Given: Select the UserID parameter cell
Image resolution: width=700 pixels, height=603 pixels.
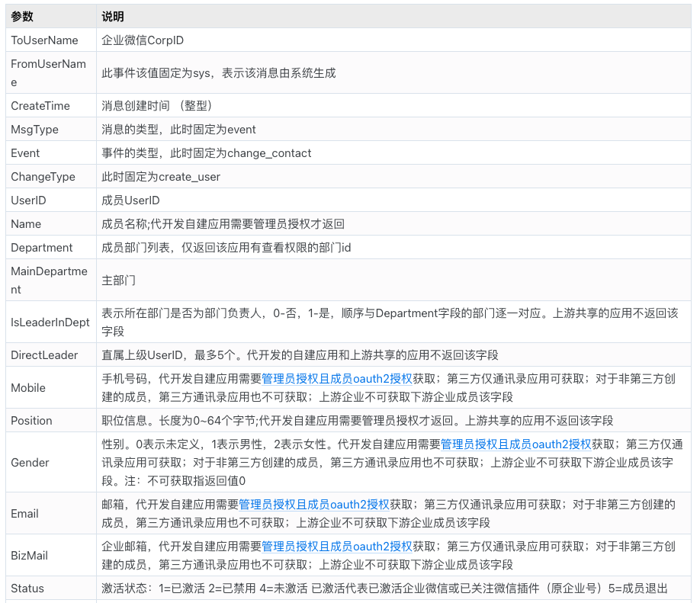Looking at the screenshot, I should coord(51,200).
